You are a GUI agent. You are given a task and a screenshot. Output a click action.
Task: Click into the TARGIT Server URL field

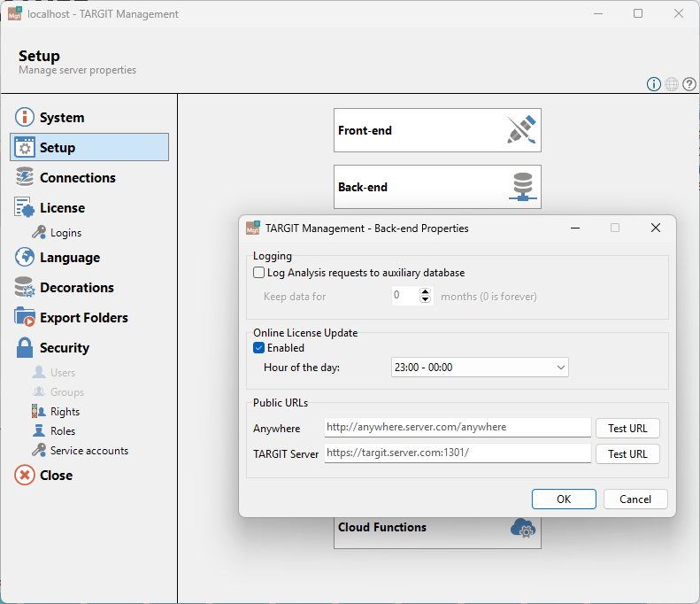coord(458,453)
